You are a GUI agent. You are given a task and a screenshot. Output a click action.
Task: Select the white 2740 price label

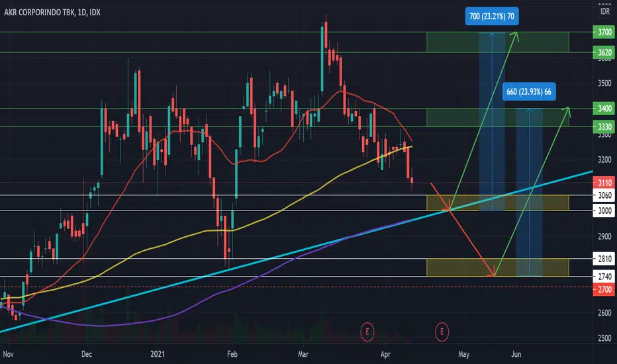pyautogui.click(x=604, y=277)
